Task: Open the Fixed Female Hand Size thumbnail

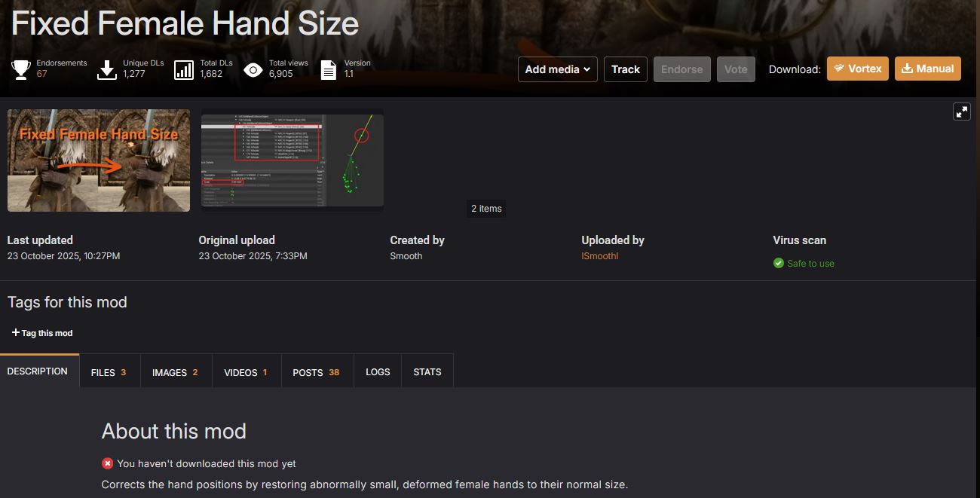Action: tap(99, 160)
